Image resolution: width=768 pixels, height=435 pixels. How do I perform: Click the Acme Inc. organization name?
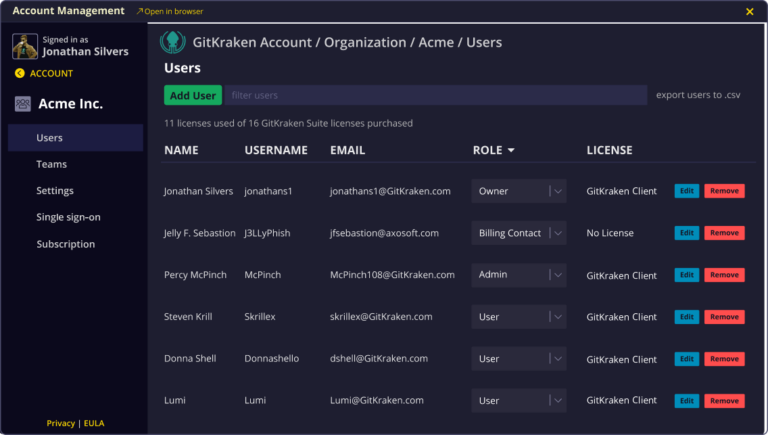[71, 104]
